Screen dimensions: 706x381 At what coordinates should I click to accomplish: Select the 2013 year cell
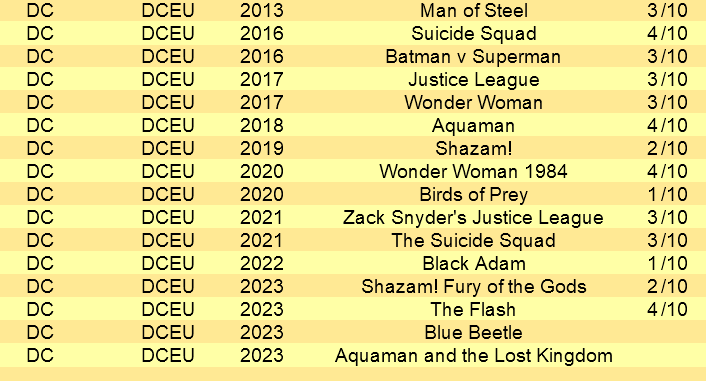[262, 10]
